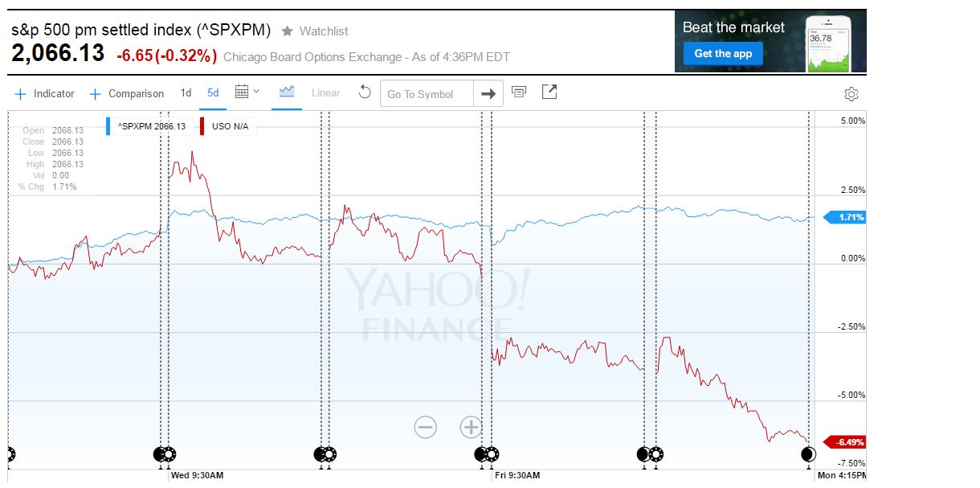Open chart in pop-out window
980x488 pixels.
549,92
